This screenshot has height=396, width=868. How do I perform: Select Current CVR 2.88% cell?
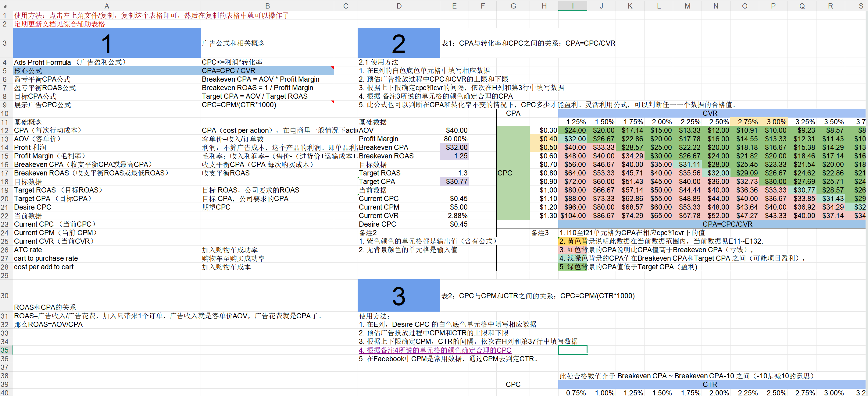coord(454,215)
